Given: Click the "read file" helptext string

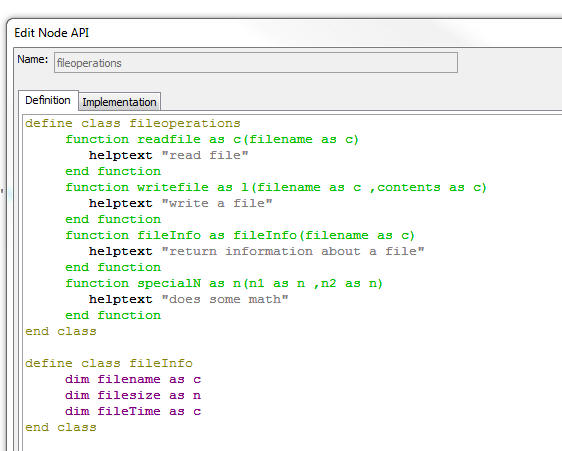Looking at the screenshot, I should (x=205, y=155).
